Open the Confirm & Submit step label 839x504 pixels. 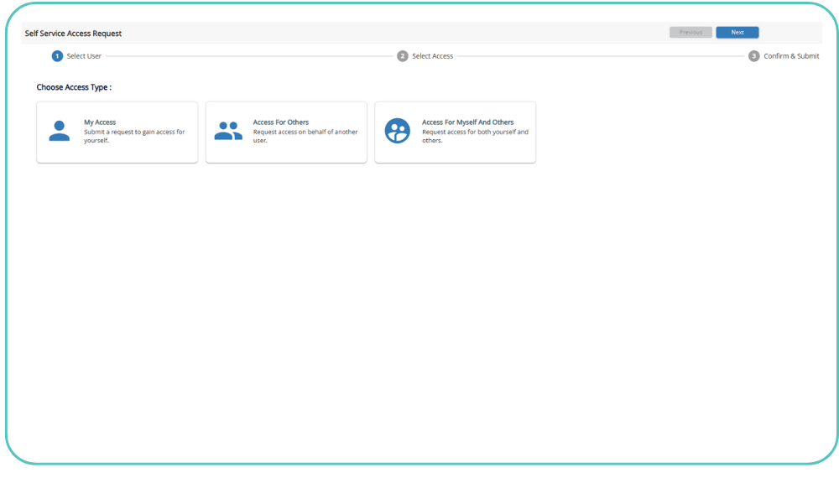coord(791,56)
